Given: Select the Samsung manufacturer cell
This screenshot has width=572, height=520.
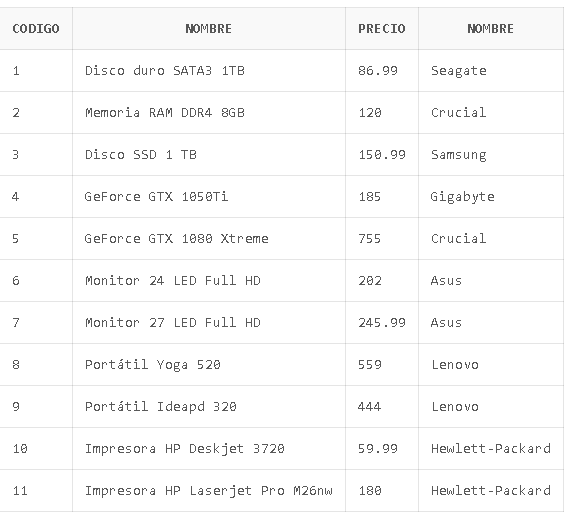Looking at the screenshot, I should point(491,154).
